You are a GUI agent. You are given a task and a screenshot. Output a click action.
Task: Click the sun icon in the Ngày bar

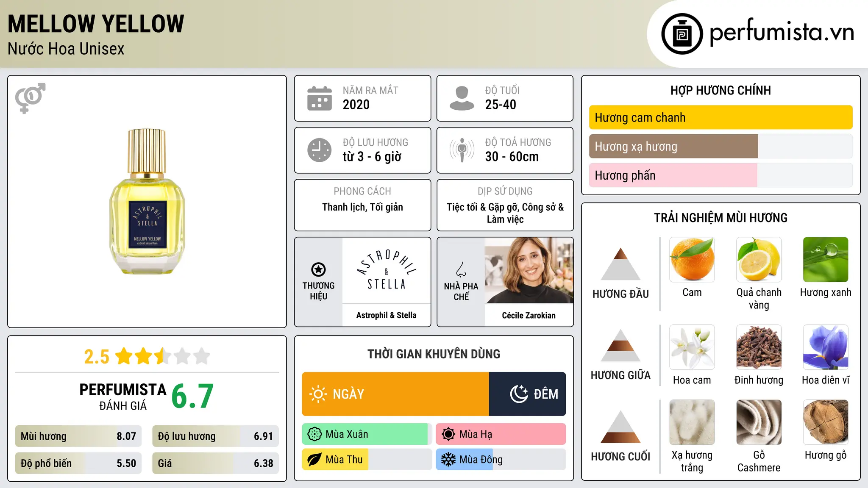coord(318,394)
